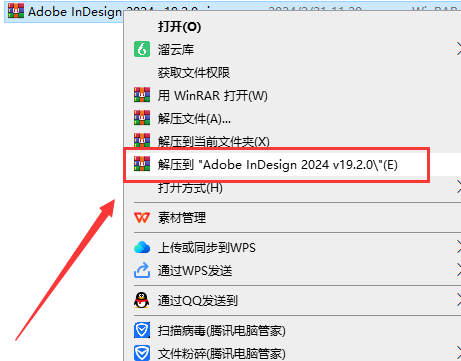461x361 pixels.
Task: Choose 上传或同步到WPS
Action: [x=207, y=248]
